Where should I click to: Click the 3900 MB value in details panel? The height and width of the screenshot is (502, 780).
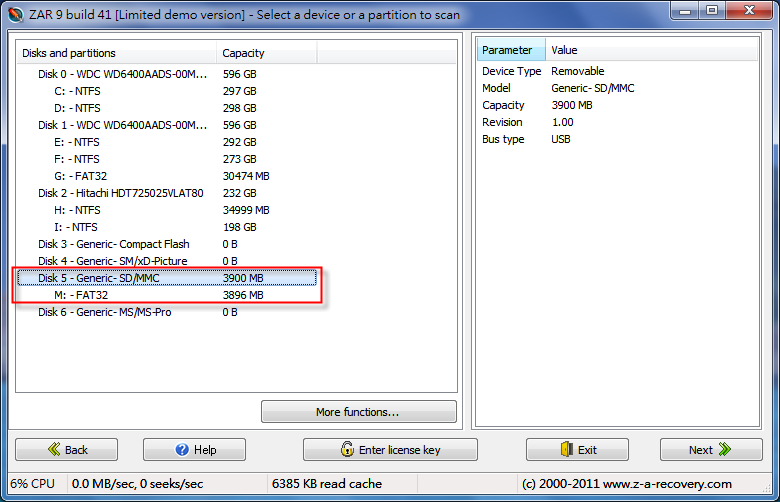[572, 105]
